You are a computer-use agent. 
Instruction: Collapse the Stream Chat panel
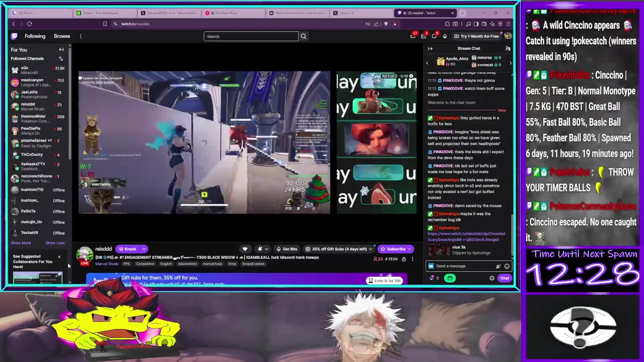tap(430, 49)
